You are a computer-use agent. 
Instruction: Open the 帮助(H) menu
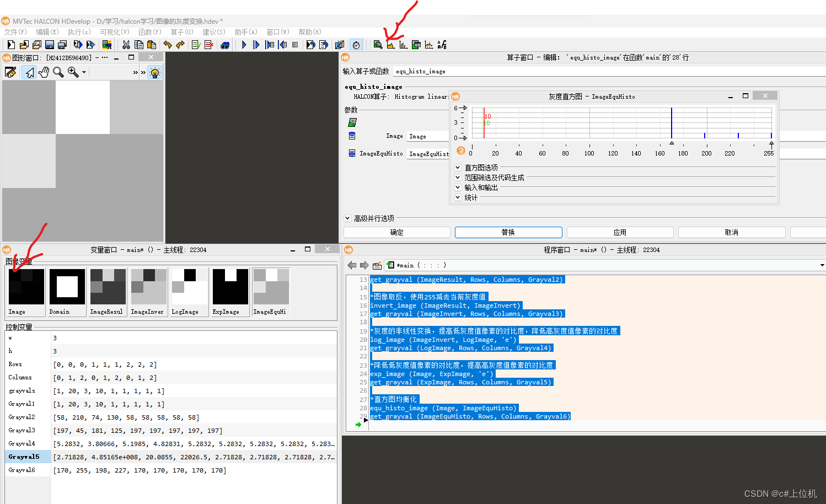310,32
